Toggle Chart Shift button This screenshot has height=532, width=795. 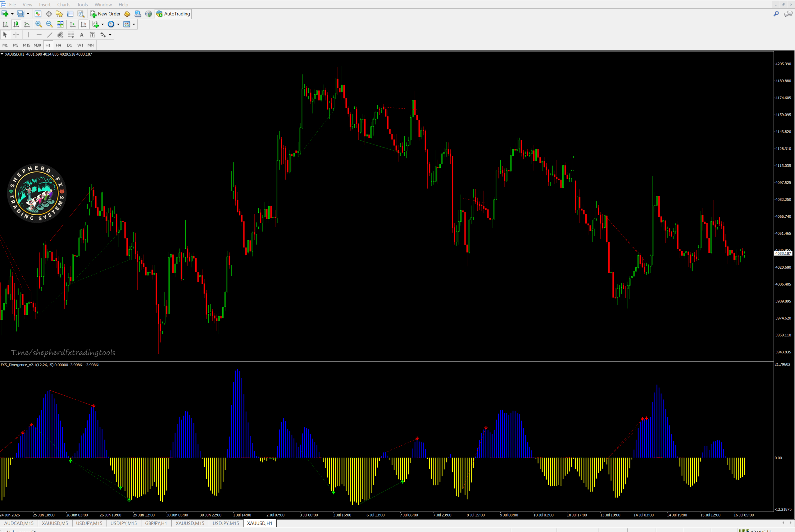[x=84, y=24]
